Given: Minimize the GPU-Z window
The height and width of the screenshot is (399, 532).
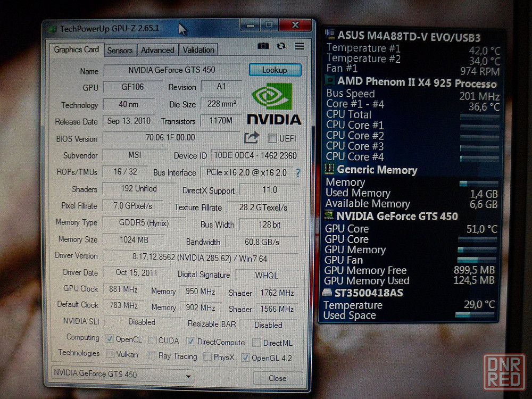Looking at the screenshot, I should 251,25.
